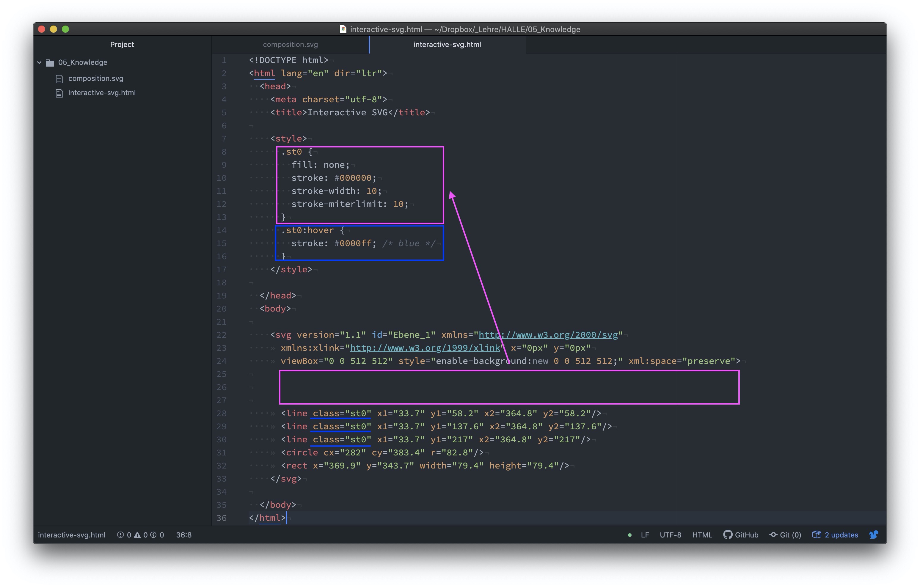Click the '/* blue */' comment
The height and width of the screenshot is (588, 920).
click(409, 243)
